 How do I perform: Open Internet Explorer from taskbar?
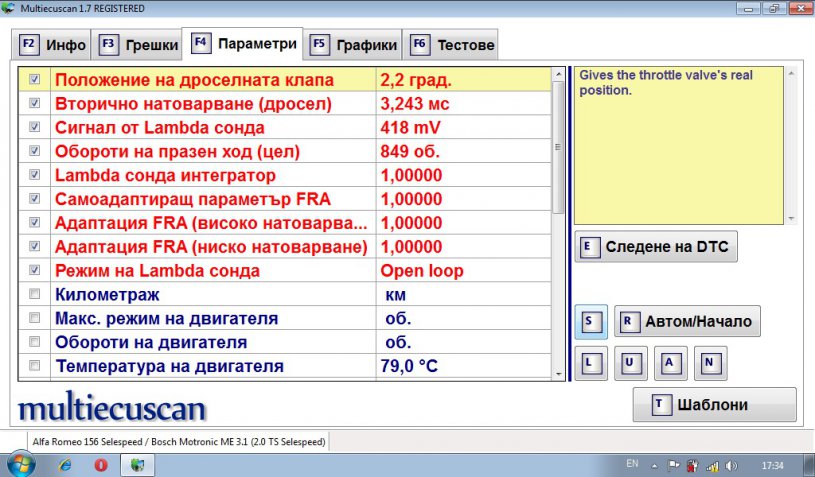pos(65,465)
